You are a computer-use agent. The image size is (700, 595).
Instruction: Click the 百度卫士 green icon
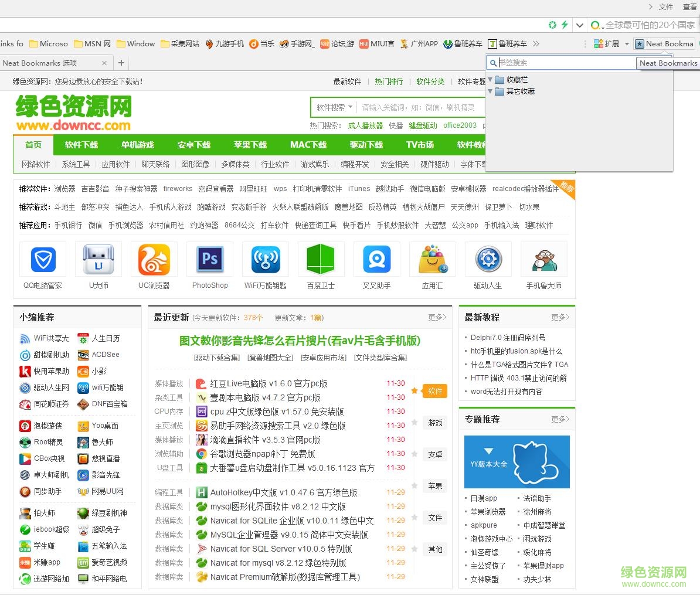point(321,259)
